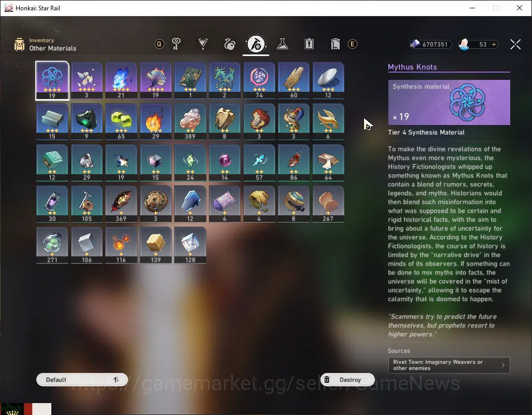Open the Rivet Town source link

coord(449,365)
